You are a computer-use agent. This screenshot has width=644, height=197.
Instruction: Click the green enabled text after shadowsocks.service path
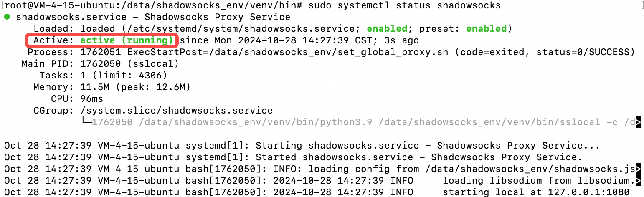pyautogui.click(x=387, y=29)
